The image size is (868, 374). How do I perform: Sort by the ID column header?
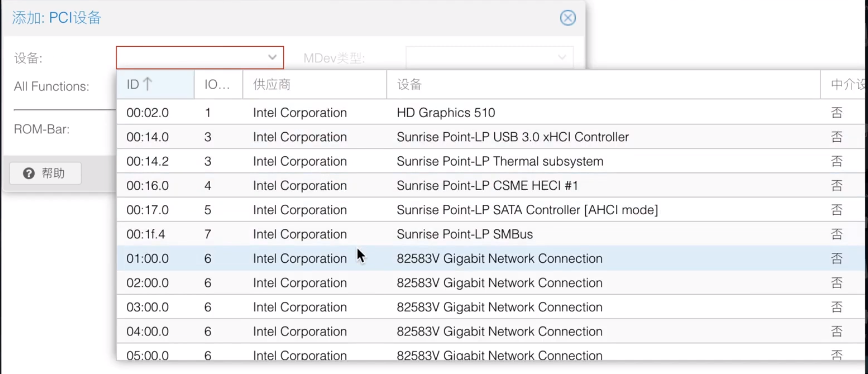(155, 85)
